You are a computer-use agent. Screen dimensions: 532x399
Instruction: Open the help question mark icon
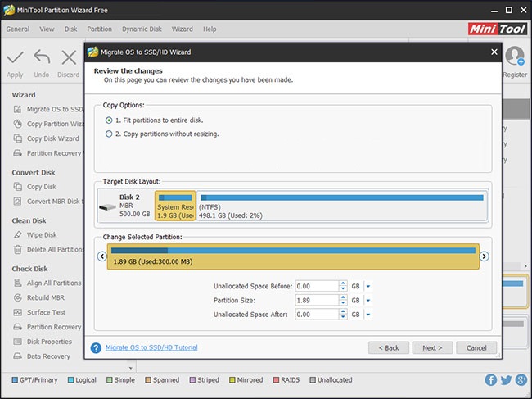click(97, 348)
